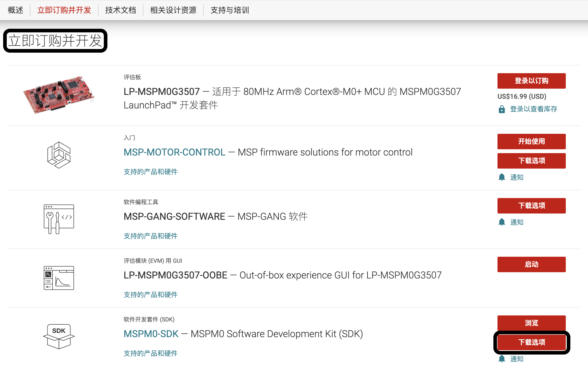588x370 pixels.
Task: Click the LP-MSPM0G3507-OOBE title text
Action: [282, 275]
